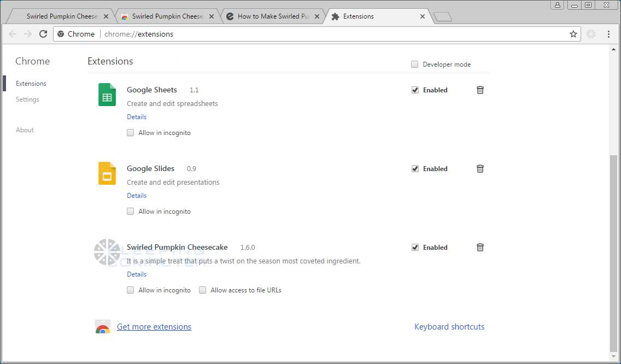Click the Chrome site info icon in address bar

(61, 34)
